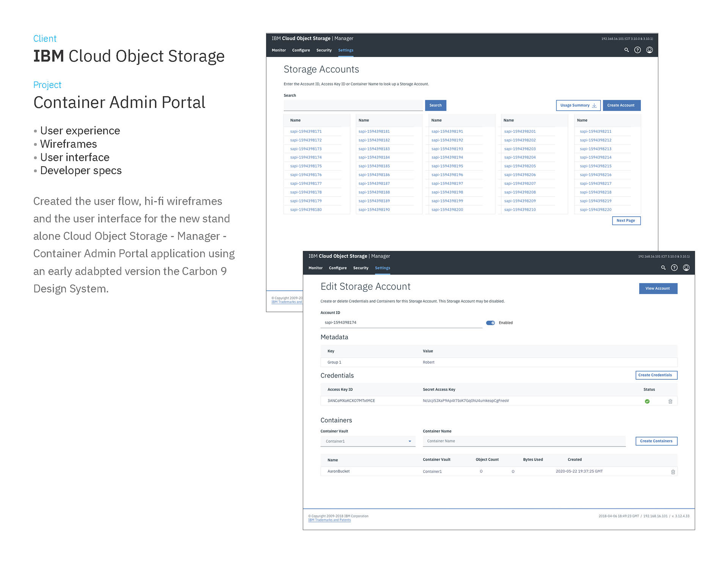This screenshot has width=728, height=563.
Task: Click the Container Name input field
Action: [524, 441]
